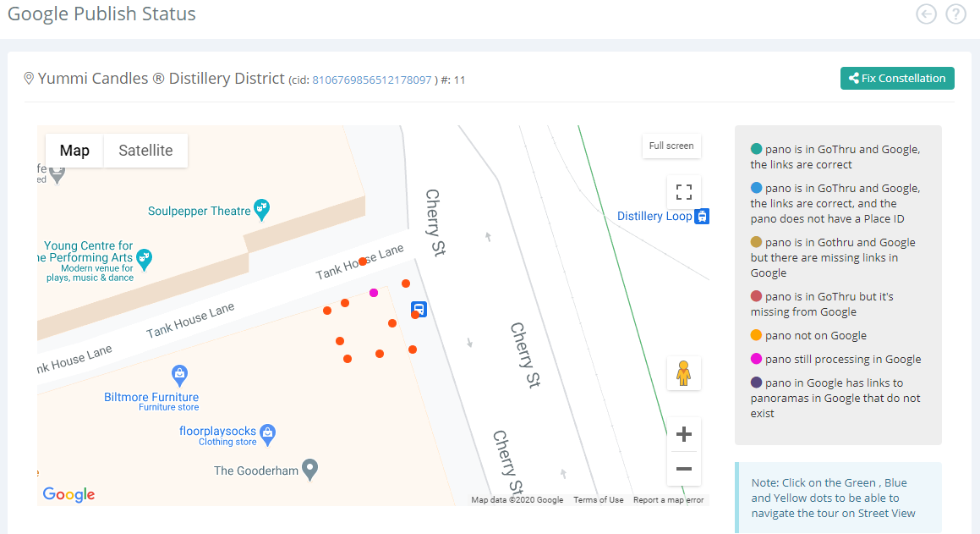Open the cid 8106769856512178097 link
Screen dimensions: 980x534
[x=372, y=80]
